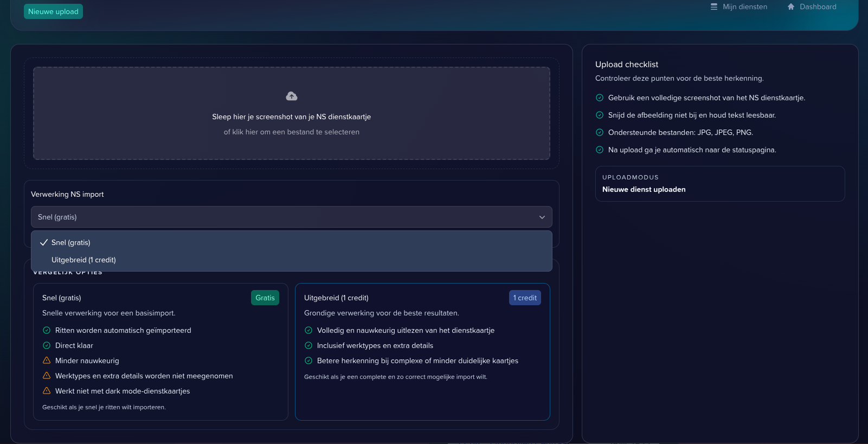Click the Gratis badge on Snel card
Viewport: 868px width, 444px height.
tap(265, 298)
